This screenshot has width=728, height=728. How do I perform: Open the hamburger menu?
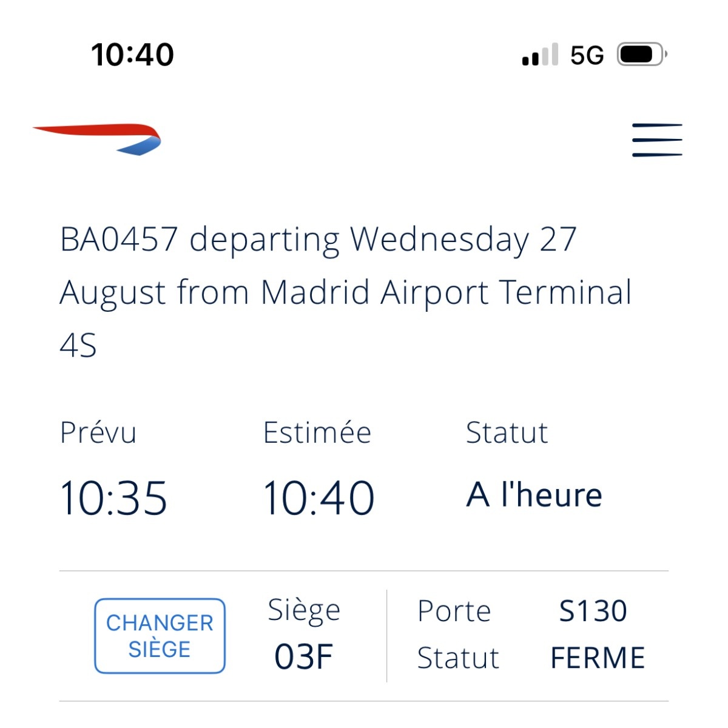(657, 140)
